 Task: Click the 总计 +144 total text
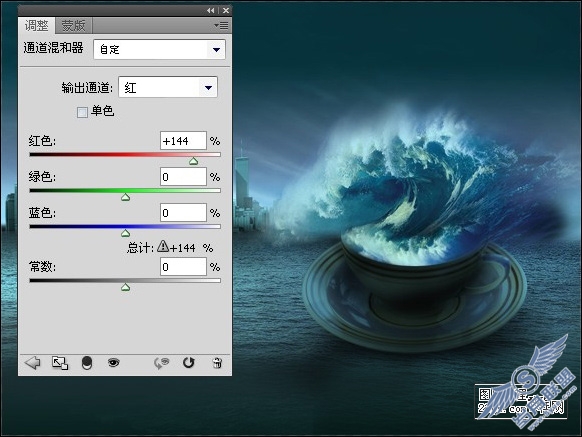point(170,247)
